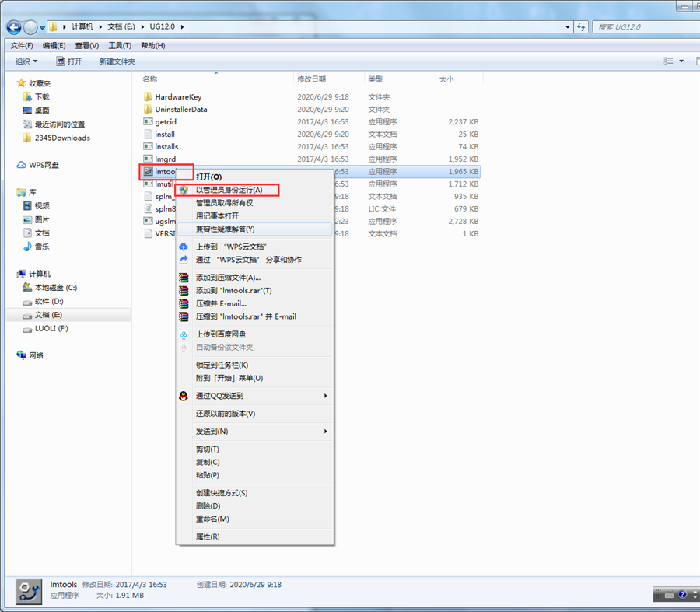This screenshot has height=612, width=700.
Task: Click the Back navigation arrow button
Action: pos(14,27)
